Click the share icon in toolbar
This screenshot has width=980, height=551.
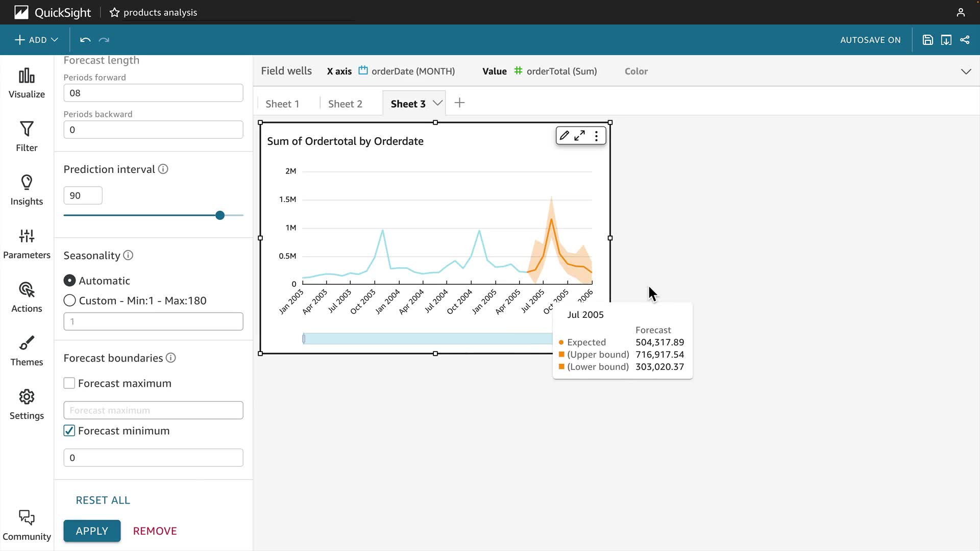click(x=965, y=40)
